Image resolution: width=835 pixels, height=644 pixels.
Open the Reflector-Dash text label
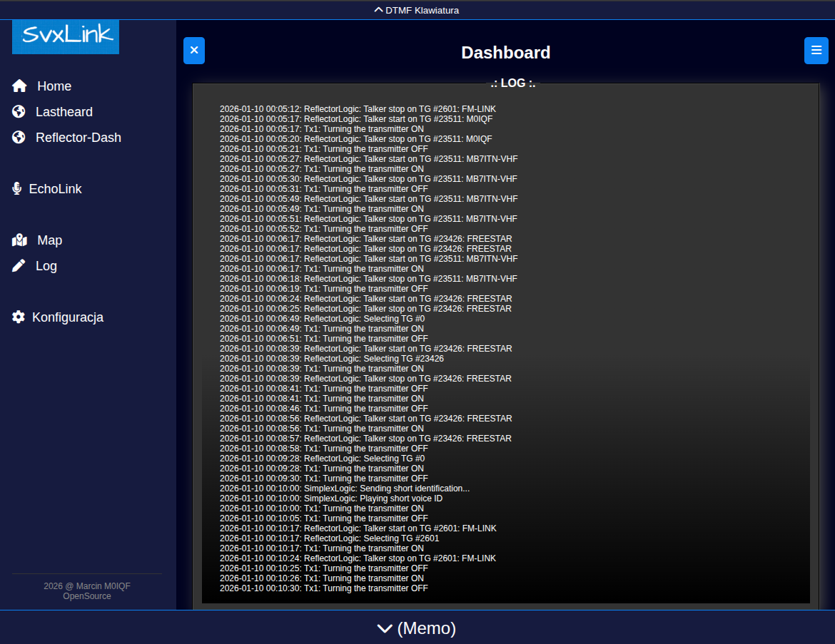pos(79,138)
